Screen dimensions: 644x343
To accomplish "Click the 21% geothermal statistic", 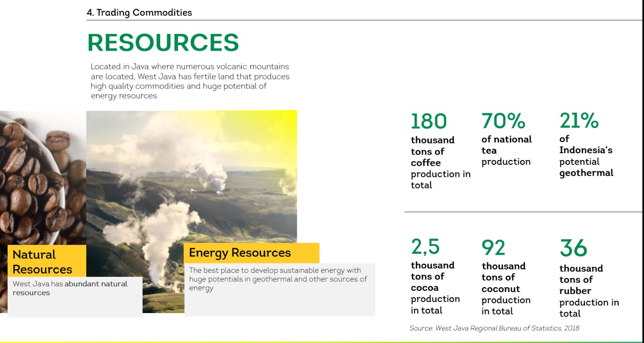I will (x=579, y=120).
